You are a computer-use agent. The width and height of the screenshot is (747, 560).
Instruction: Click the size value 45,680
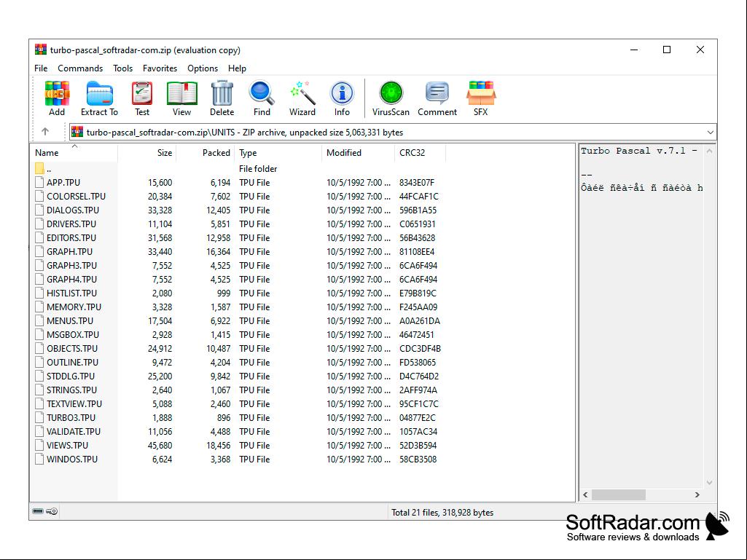(160, 445)
